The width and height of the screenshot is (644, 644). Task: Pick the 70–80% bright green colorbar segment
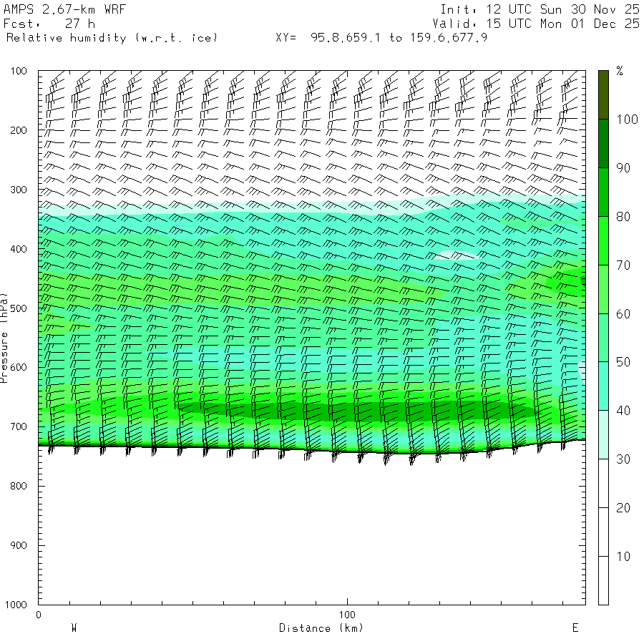tap(603, 240)
